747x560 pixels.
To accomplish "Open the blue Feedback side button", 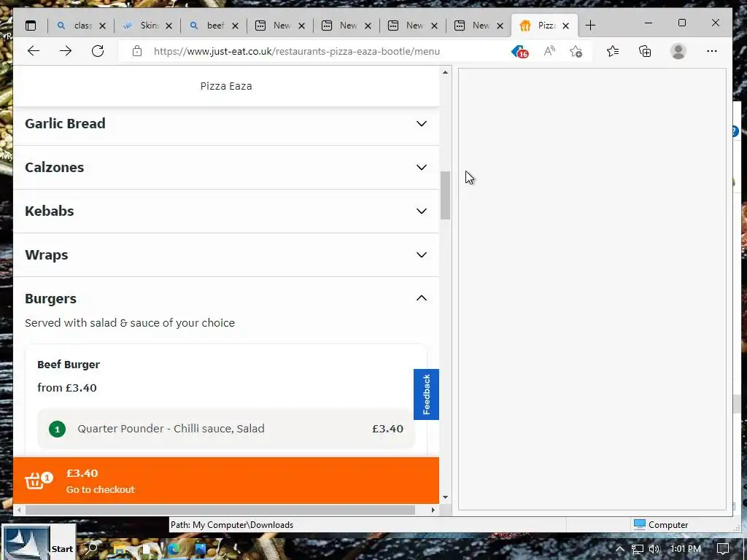I will click(x=426, y=394).
